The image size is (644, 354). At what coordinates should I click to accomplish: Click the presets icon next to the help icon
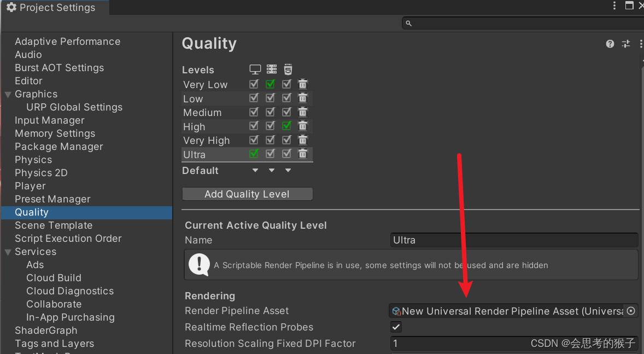[625, 43]
